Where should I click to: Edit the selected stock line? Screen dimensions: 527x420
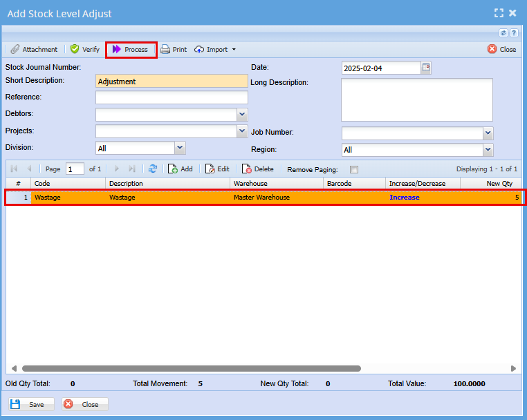217,169
